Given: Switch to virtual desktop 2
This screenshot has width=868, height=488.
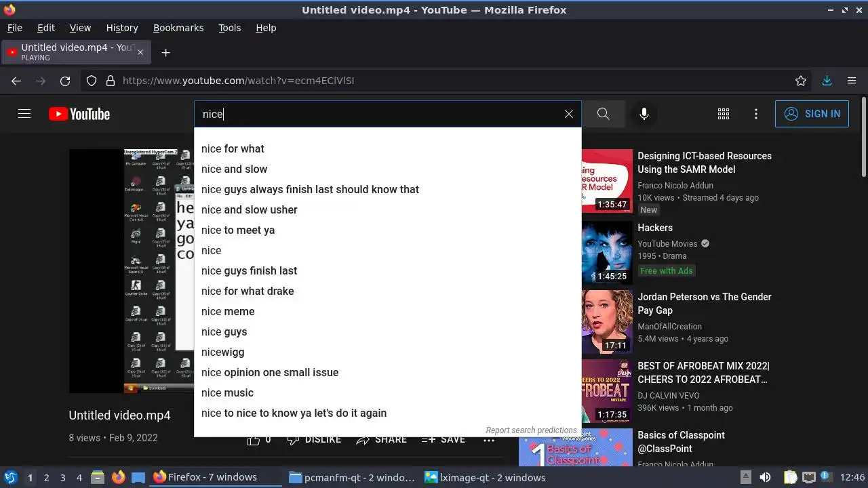Looking at the screenshot, I should coord(46,477).
